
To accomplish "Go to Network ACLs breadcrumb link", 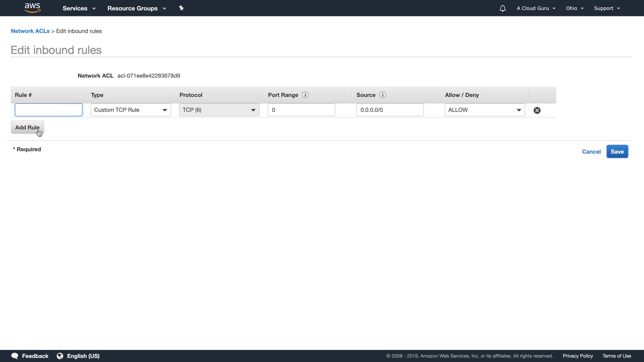I will tap(30, 31).
